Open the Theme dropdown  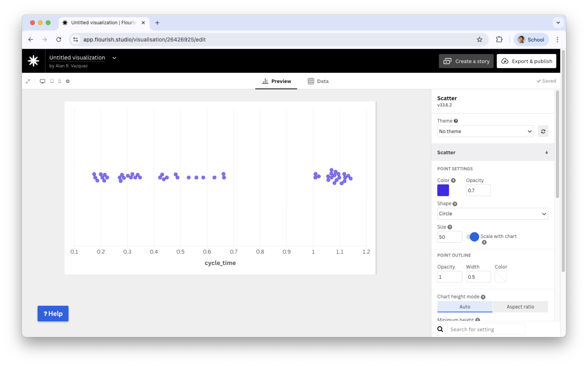tap(485, 131)
